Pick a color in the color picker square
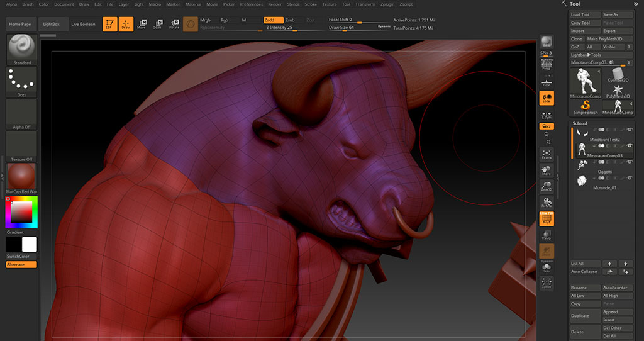 click(x=21, y=213)
